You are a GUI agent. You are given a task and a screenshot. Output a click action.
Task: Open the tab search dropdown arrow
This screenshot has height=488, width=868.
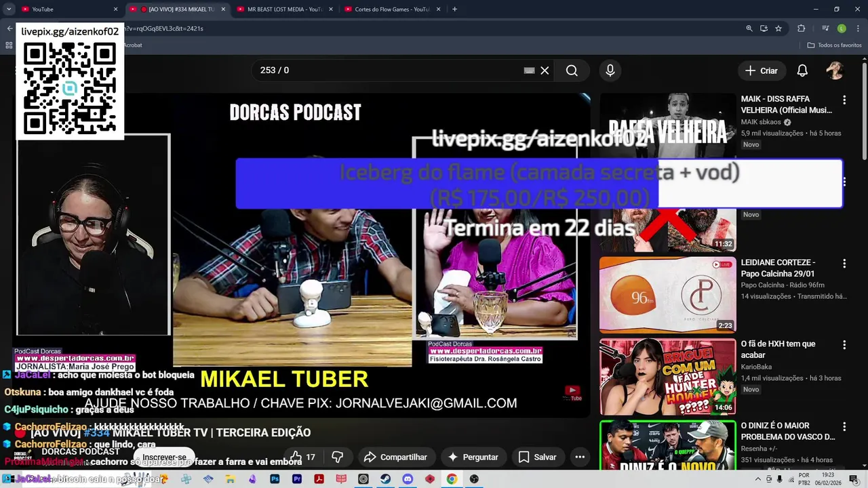coord(9,9)
